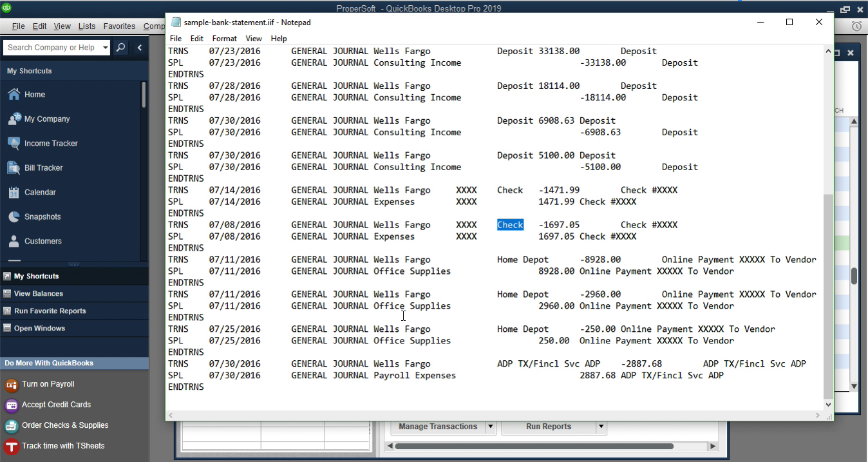Screen dimensions: 868x462
Task: Click Payroll Expenses in the last SPL line
Action: tap(415, 376)
